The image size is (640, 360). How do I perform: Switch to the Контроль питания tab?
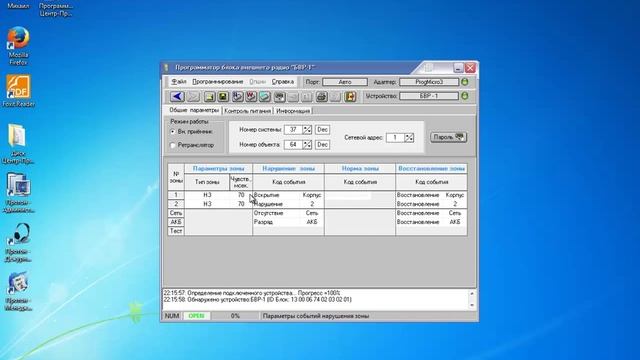(247, 111)
